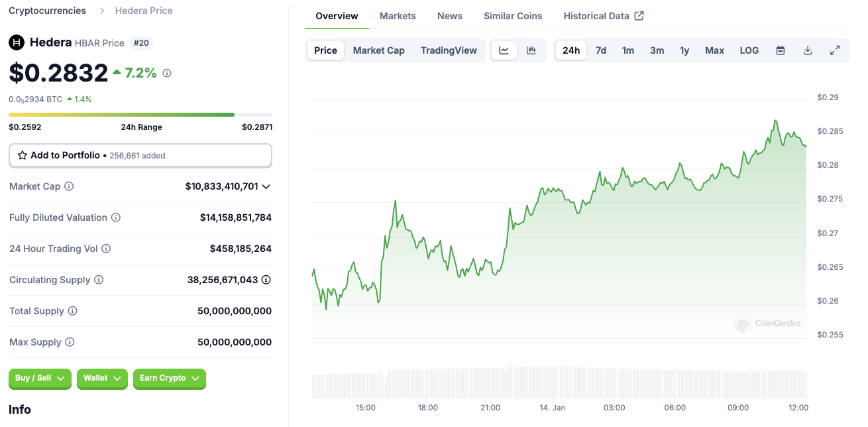The height and width of the screenshot is (427, 868).
Task: Toggle LOG scale on the chart
Action: (x=749, y=50)
